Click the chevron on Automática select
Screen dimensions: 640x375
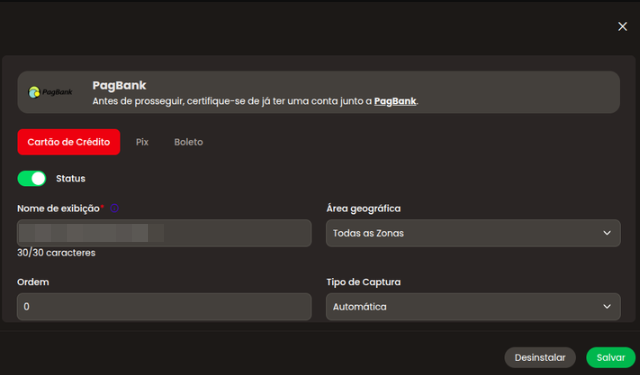[607, 306]
